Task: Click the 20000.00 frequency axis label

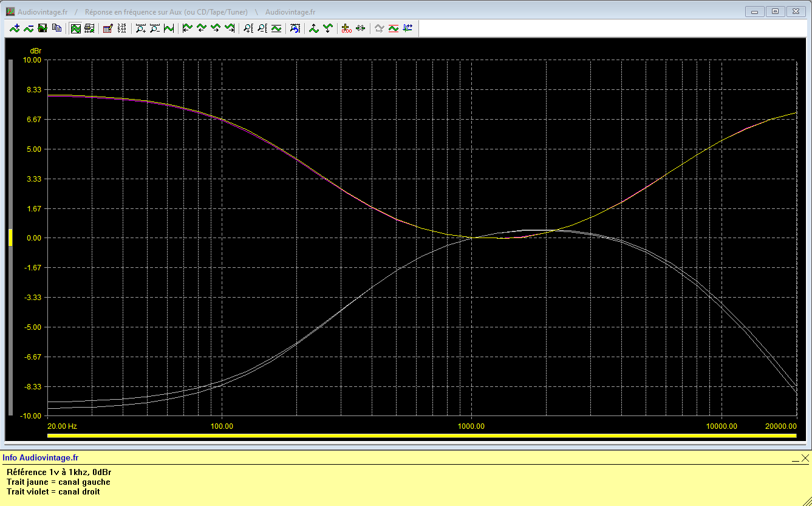Action: click(x=780, y=426)
